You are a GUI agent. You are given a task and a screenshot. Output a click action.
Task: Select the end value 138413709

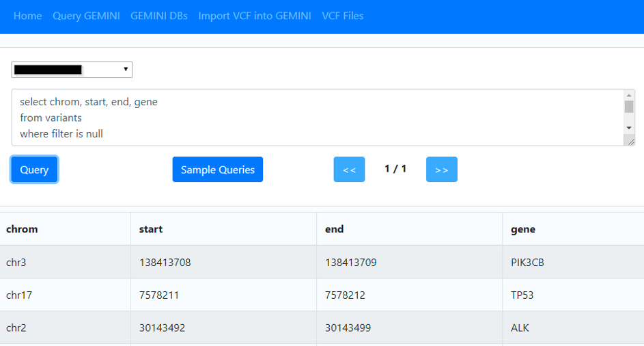pyautogui.click(x=410, y=262)
